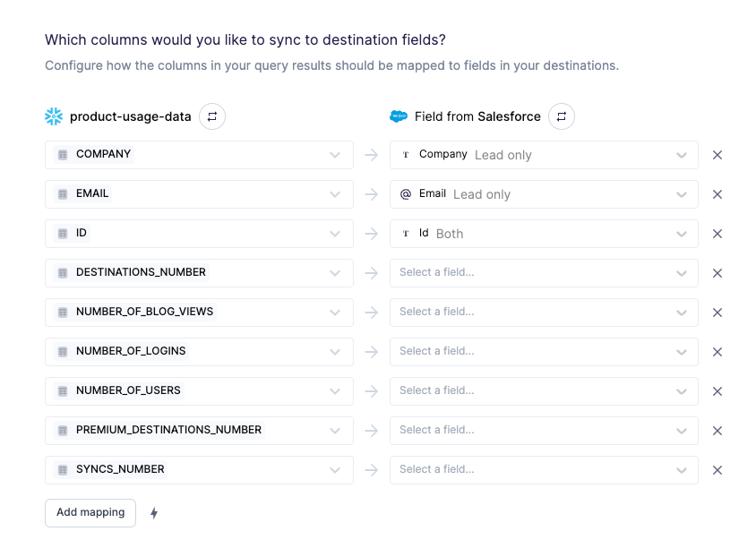
Task: Remove the COMPANY mapping row
Action: 717,154
